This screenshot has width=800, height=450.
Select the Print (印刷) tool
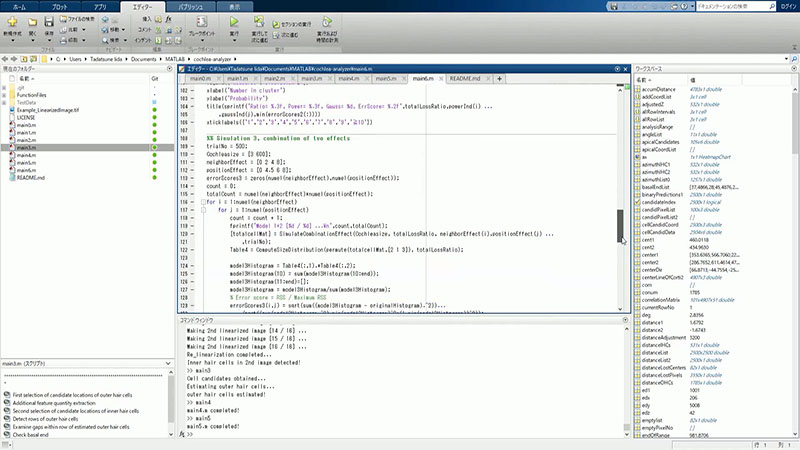tap(73, 40)
